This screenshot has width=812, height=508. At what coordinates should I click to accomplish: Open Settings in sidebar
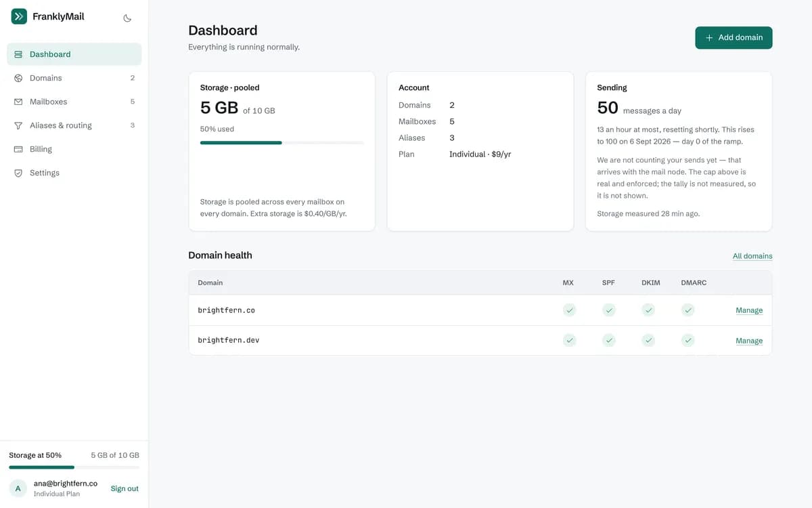coord(74,173)
